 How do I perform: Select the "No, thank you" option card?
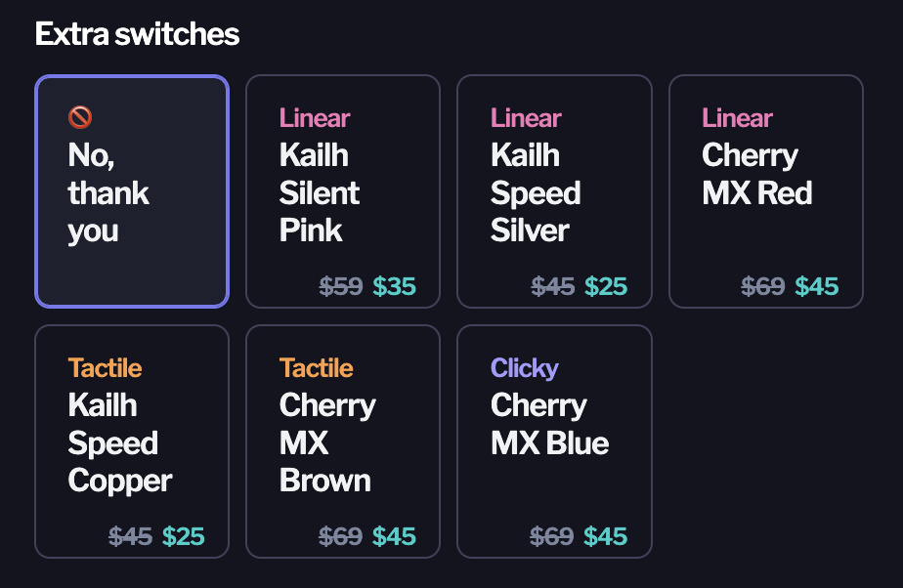click(132, 191)
